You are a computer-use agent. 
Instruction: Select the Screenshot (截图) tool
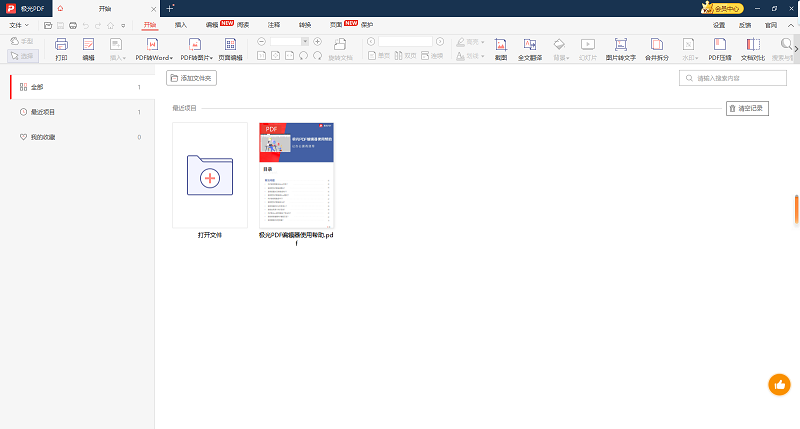(x=501, y=49)
